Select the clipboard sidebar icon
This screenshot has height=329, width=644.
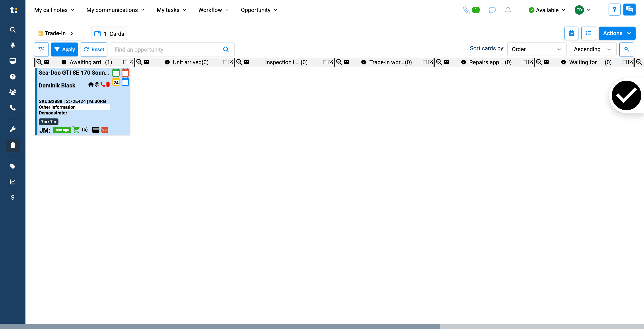coord(13,145)
